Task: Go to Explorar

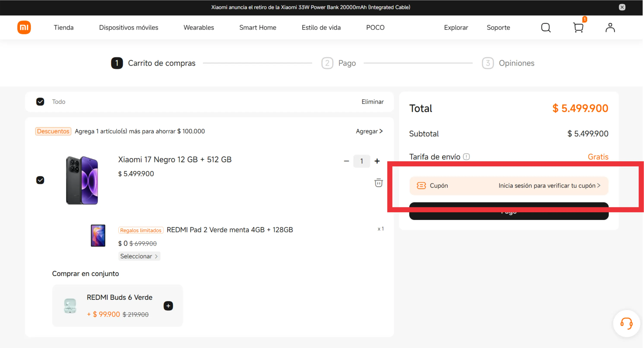Action: (x=456, y=27)
